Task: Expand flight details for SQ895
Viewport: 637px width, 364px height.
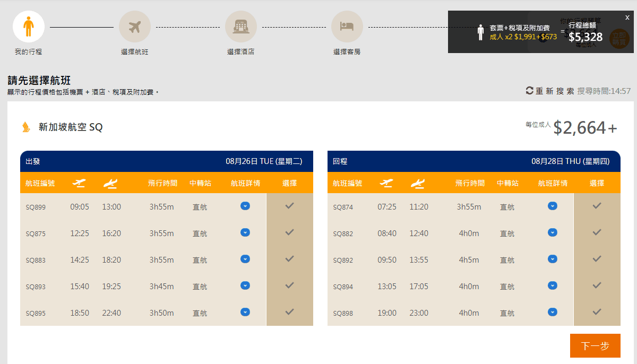Action: pos(245,312)
